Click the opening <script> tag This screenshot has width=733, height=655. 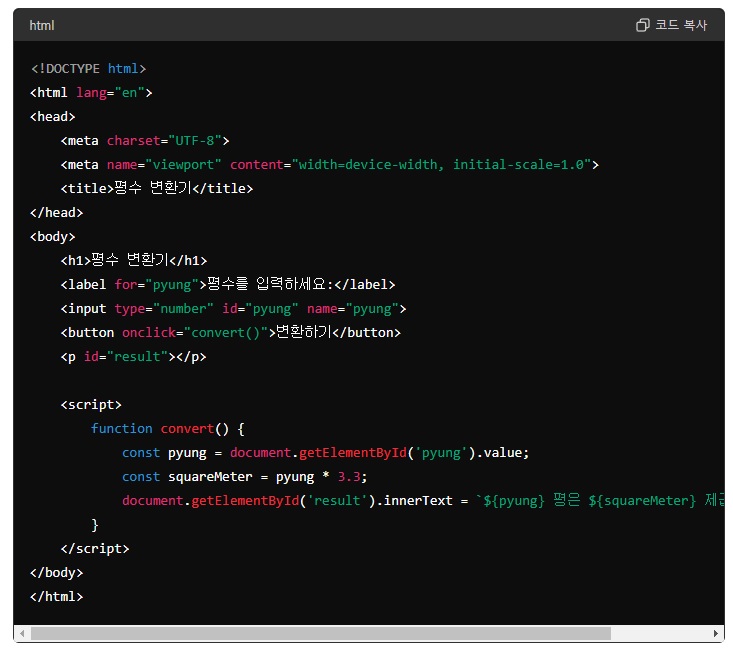91,404
